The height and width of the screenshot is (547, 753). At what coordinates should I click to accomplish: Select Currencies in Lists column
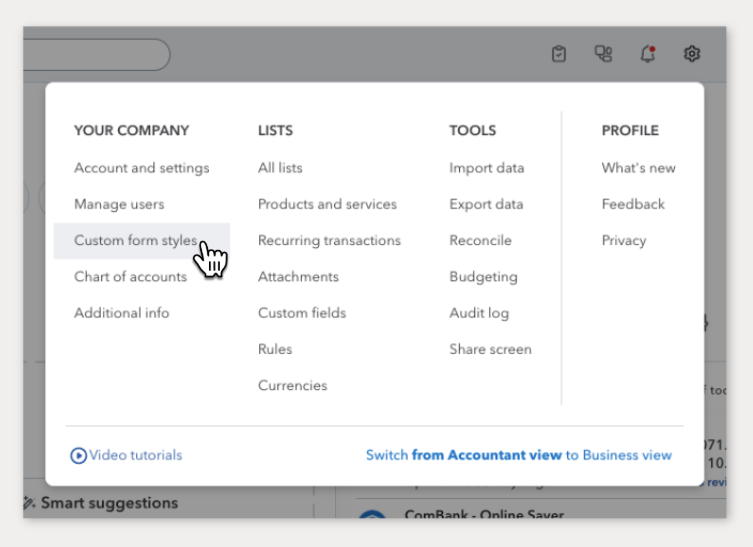coord(292,385)
